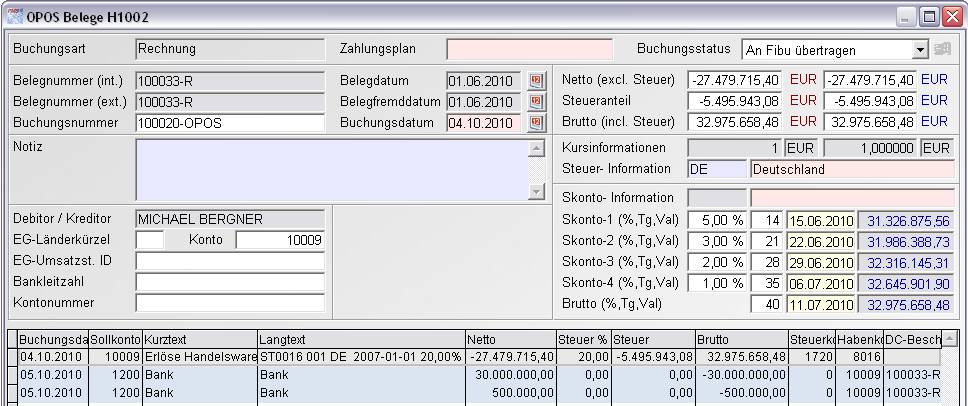Screen dimensions: 968x406
Task: Click the Buchungsnummer input field
Action: tap(229, 123)
